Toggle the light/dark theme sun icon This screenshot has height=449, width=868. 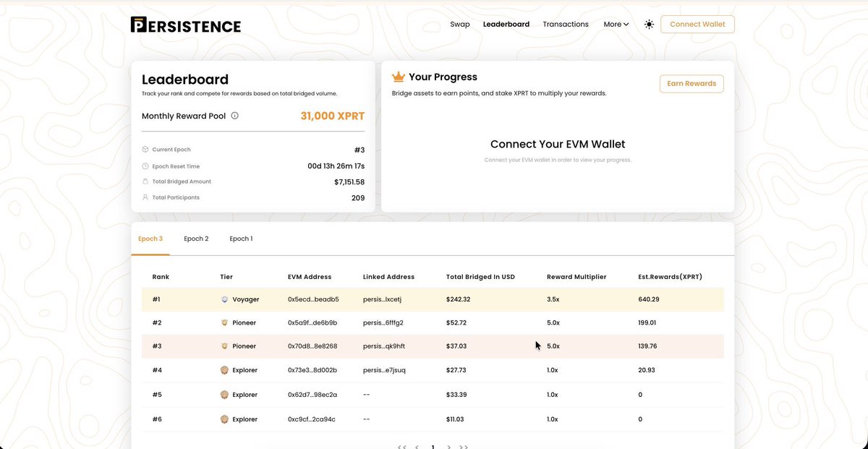pyautogui.click(x=649, y=25)
